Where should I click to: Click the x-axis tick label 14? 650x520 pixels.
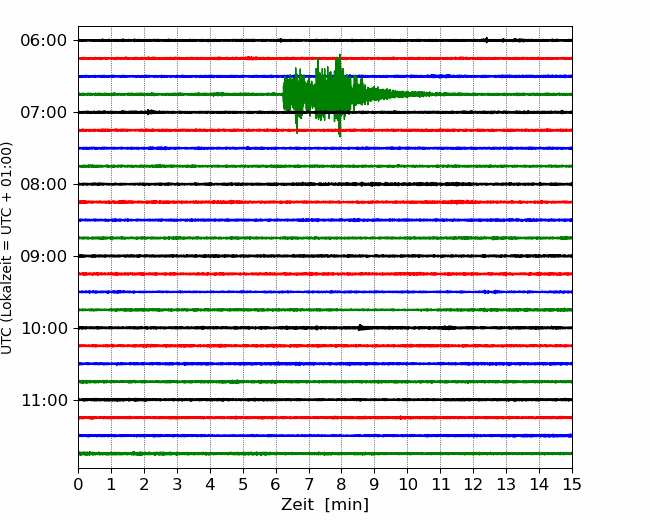coord(539,484)
